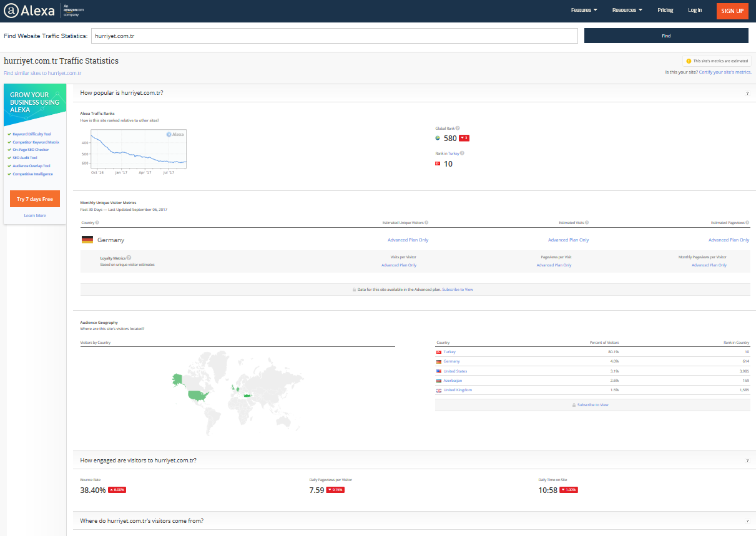This screenshot has width=756, height=536.
Task: Go to the Pricing page
Action: click(665, 11)
